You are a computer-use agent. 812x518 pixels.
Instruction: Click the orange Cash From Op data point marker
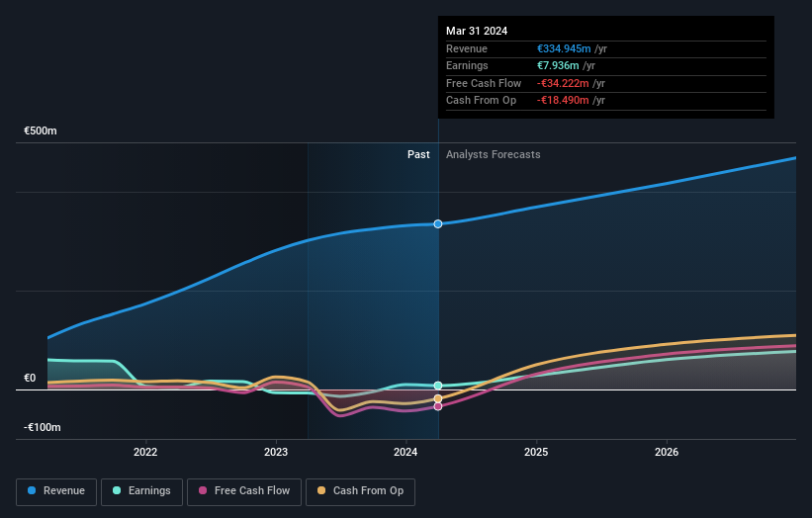[438, 398]
